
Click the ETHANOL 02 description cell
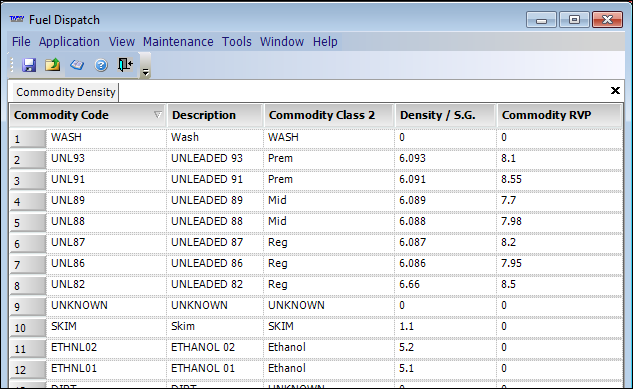coord(215,347)
